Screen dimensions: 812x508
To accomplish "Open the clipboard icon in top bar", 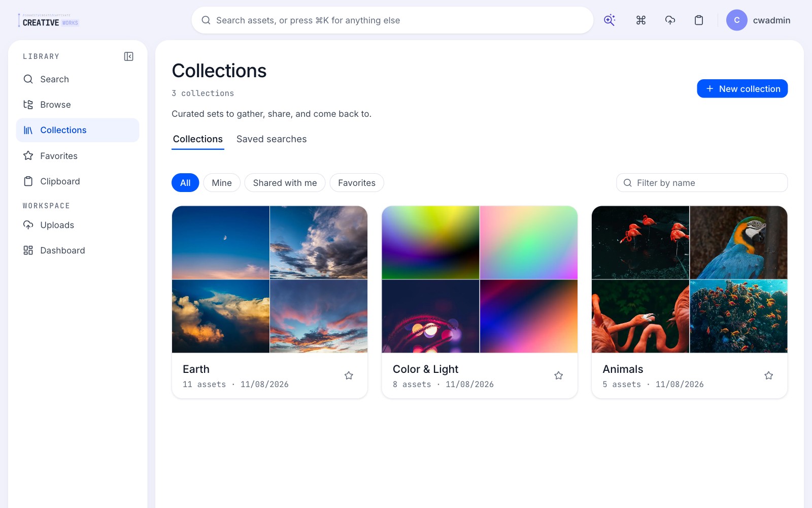I will pos(699,20).
